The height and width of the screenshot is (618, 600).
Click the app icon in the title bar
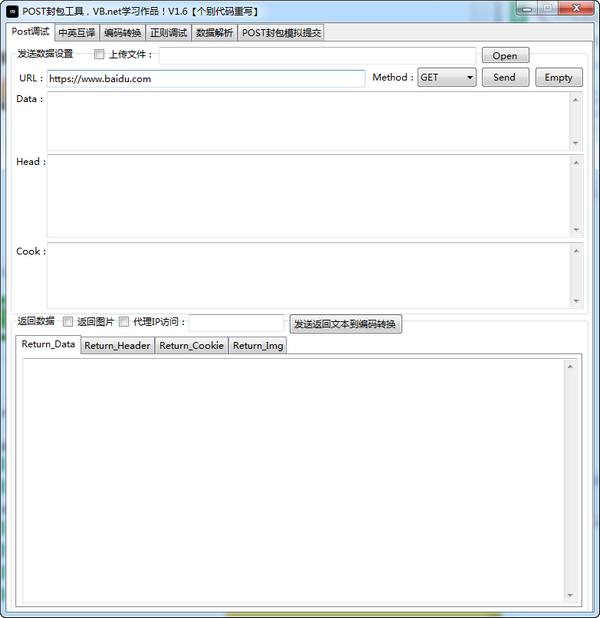[13, 9]
